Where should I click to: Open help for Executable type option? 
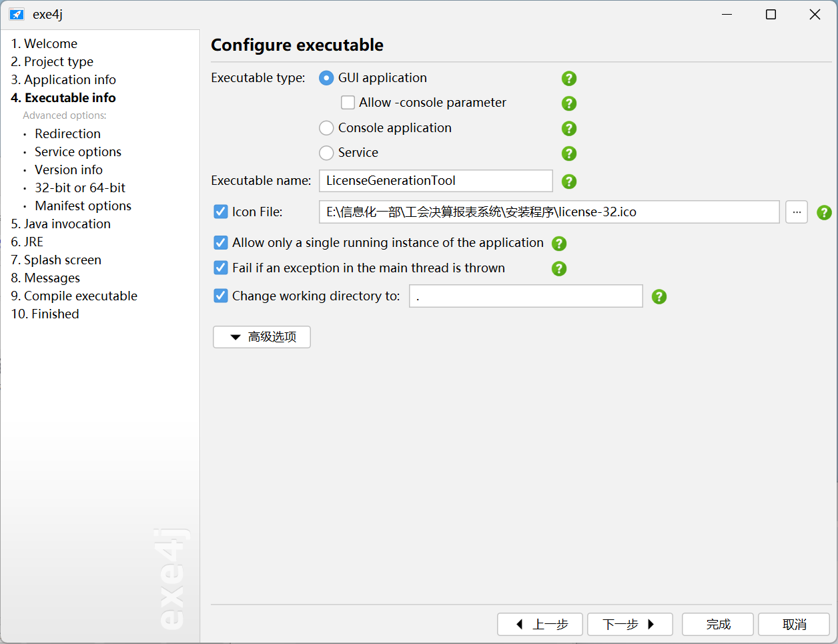click(569, 78)
